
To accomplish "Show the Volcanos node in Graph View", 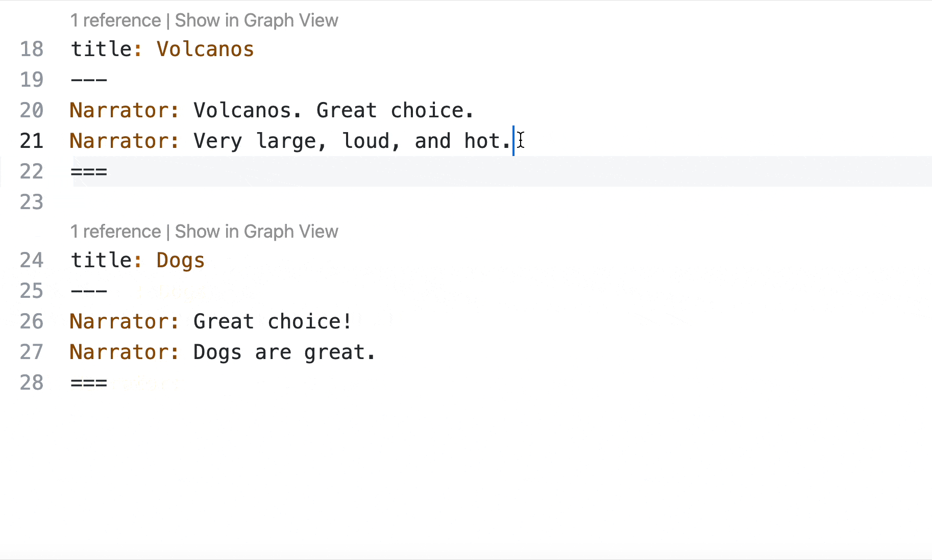I will click(256, 20).
